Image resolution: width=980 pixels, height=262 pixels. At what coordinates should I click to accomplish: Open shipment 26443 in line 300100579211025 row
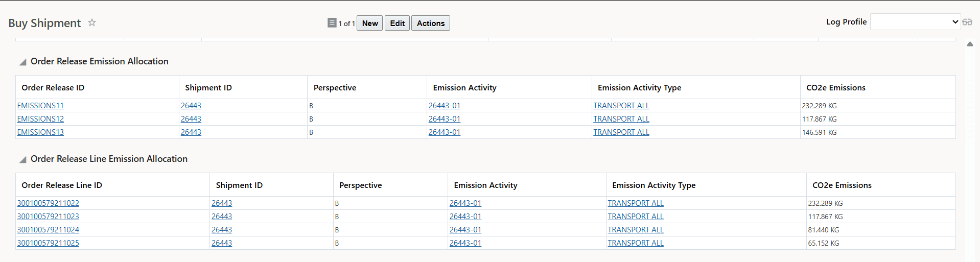point(222,243)
